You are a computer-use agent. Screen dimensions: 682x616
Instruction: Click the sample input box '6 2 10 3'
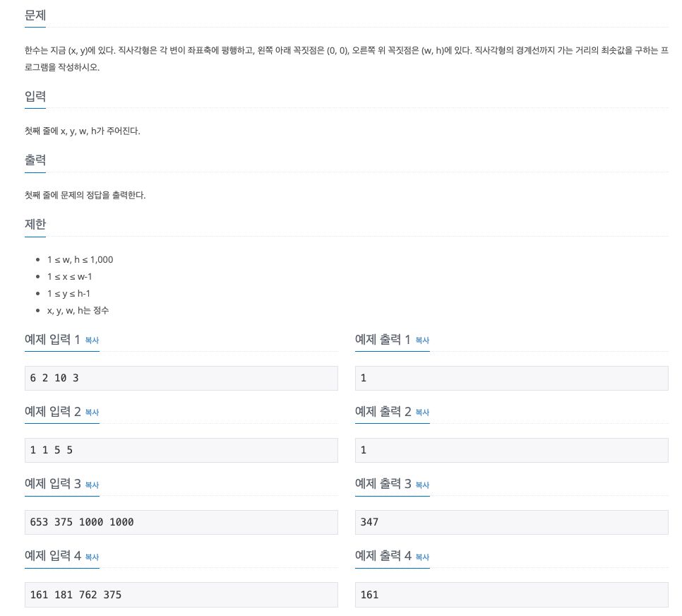coord(181,379)
